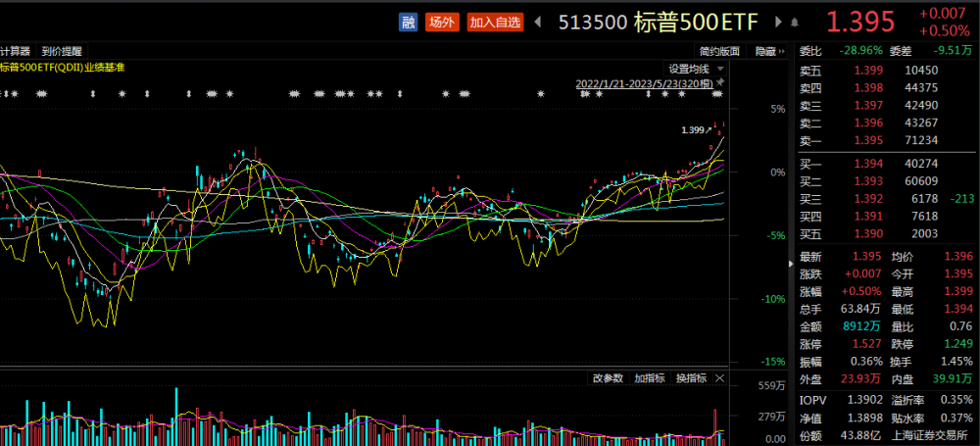Click the 2022/1/21-2023/5/23 date range link

[x=644, y=83]
